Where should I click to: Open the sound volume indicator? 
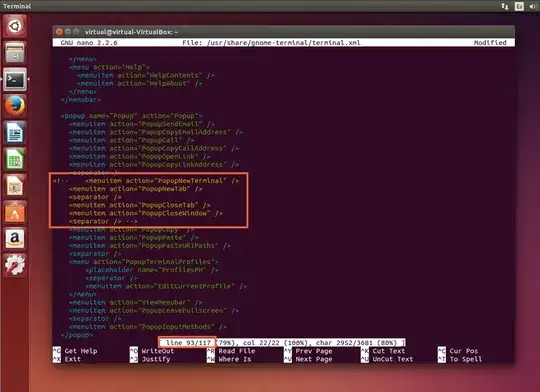533,6
